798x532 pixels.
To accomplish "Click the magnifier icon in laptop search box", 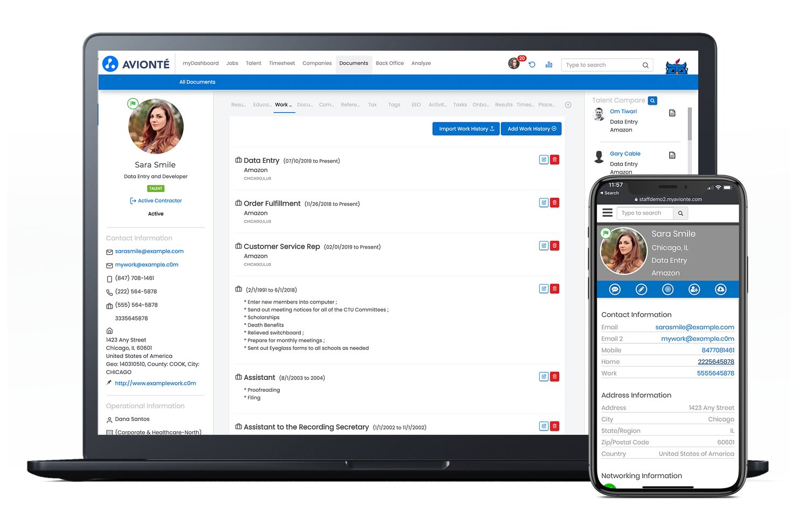I will tap(645, 65).
